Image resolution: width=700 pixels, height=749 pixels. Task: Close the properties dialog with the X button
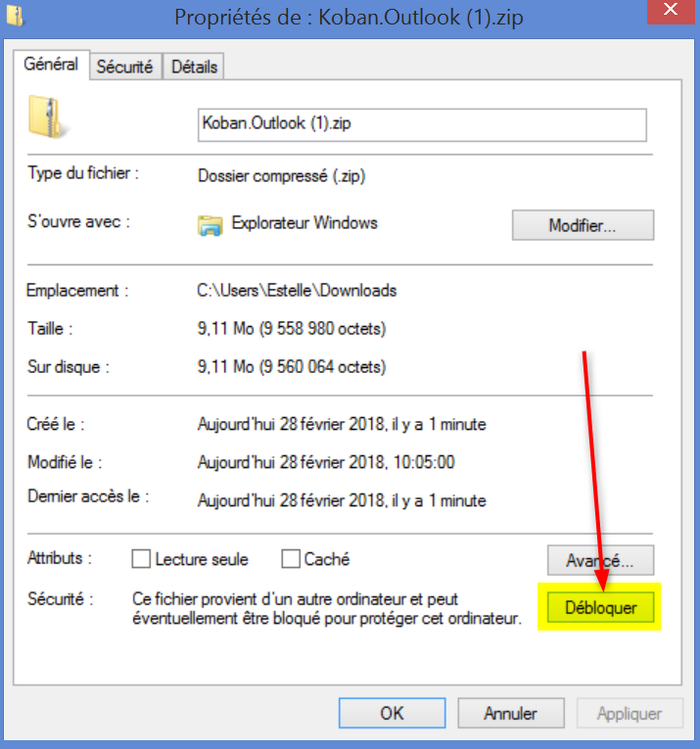pyautogui.click(x=671, y=11)
